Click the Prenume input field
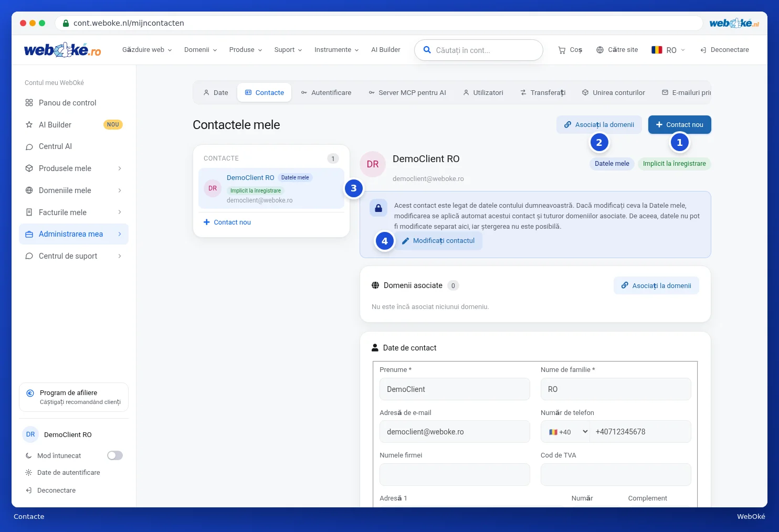 click(x=455, y=389)
